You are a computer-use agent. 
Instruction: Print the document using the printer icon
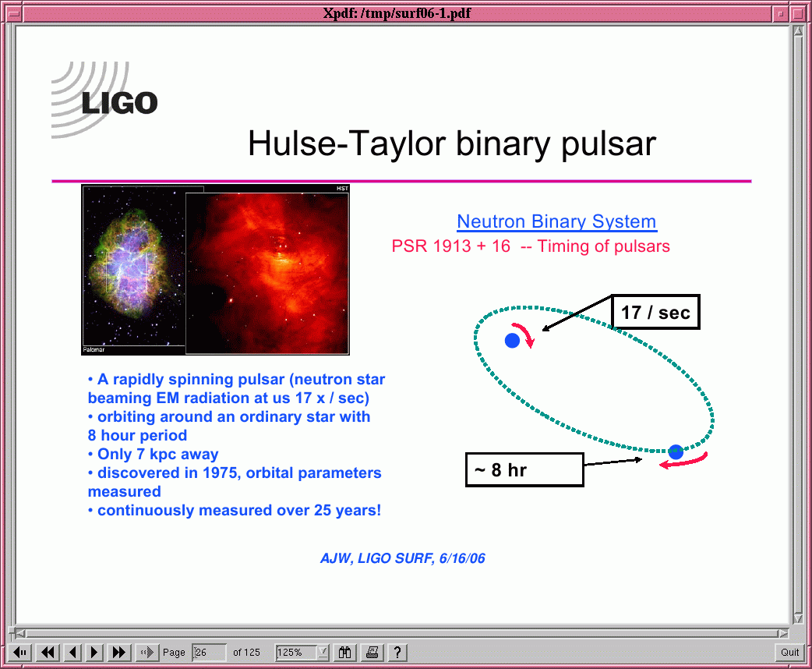(x=372, y=652)
